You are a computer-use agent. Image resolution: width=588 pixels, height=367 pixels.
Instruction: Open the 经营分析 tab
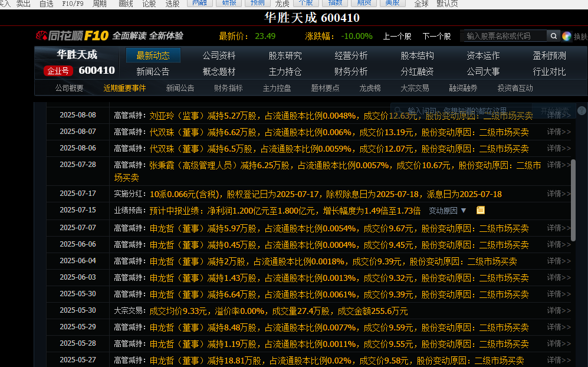[351, 55]
